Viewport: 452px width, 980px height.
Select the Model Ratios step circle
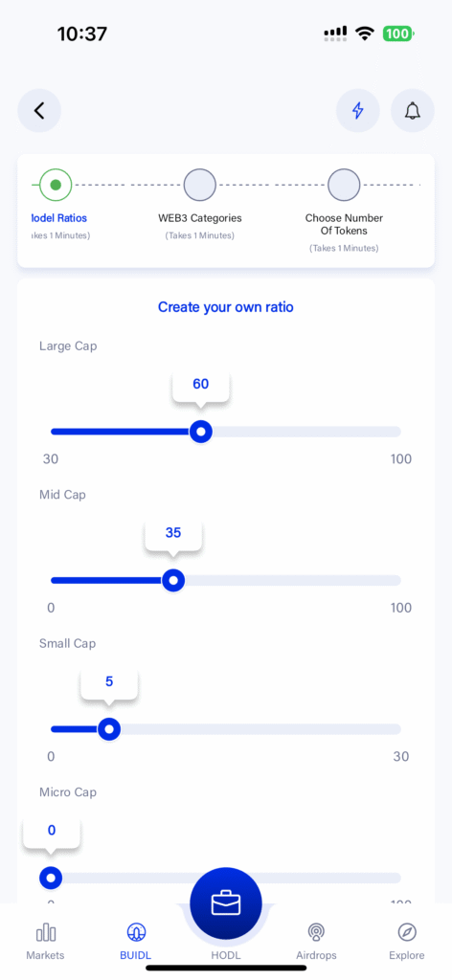(56, 185)
